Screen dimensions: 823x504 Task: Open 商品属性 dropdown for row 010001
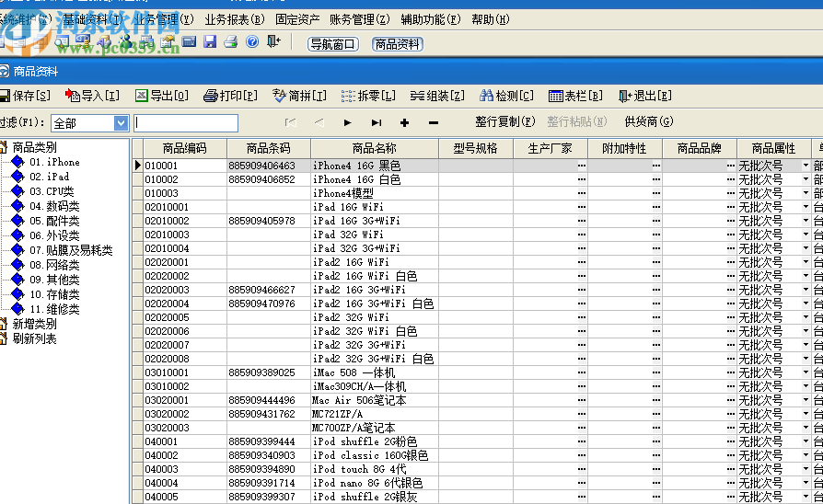click(x=806, y=166)
